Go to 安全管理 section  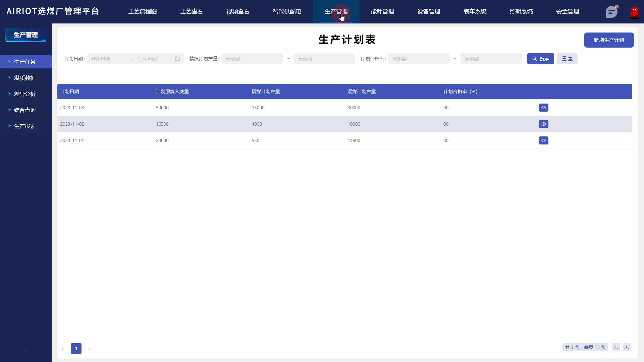568,11
